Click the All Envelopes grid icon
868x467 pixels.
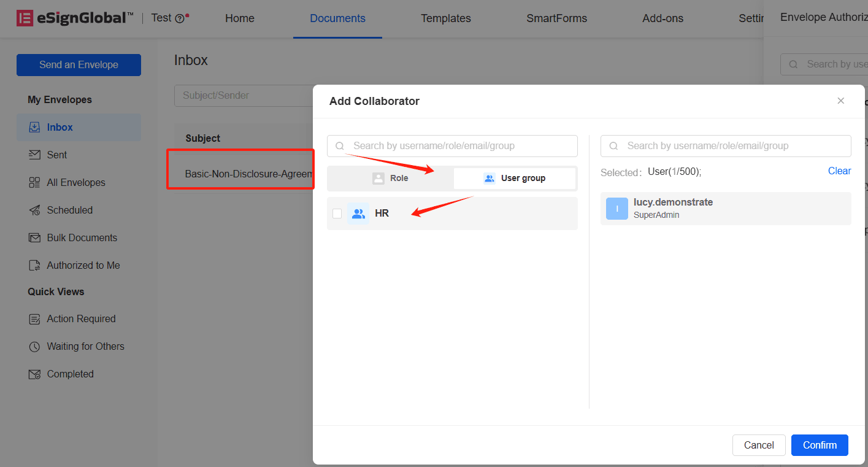34,183
